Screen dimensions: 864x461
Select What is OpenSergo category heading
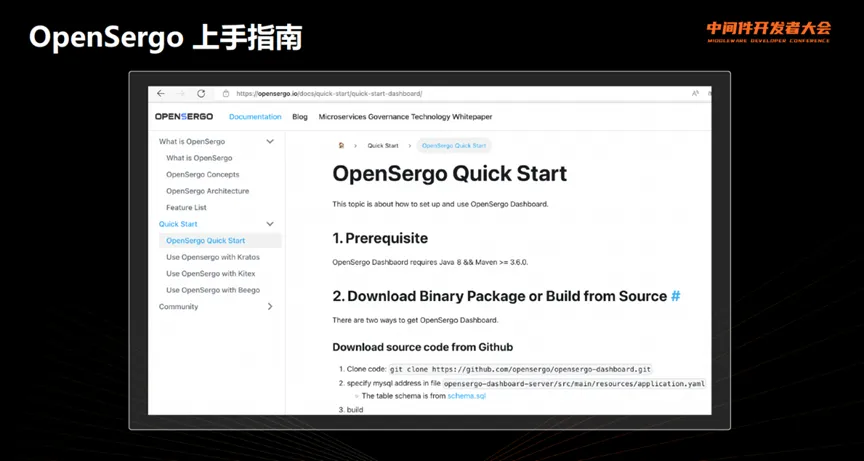tap(192, 142)
